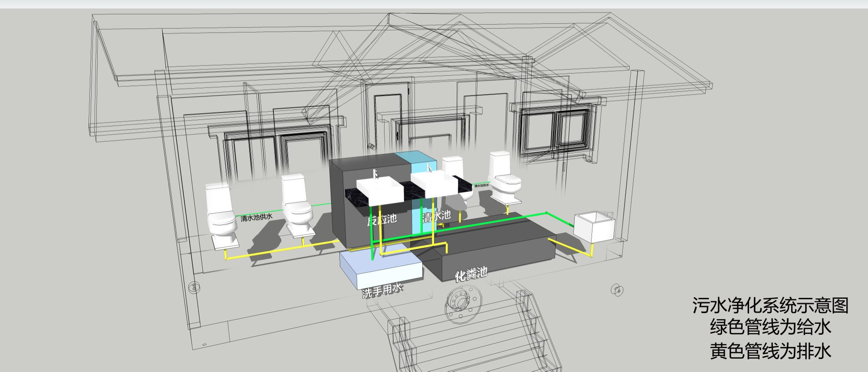Click the 黄色管线为排水 legend text
The width and height of the screenshot is (868, 372).
coord(770,351)
